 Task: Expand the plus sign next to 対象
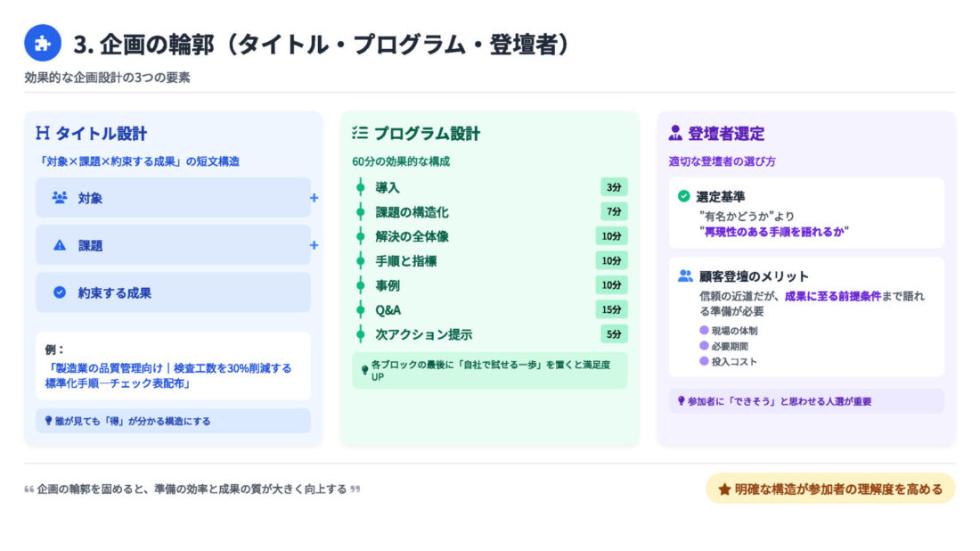click(x=314, y=198)
